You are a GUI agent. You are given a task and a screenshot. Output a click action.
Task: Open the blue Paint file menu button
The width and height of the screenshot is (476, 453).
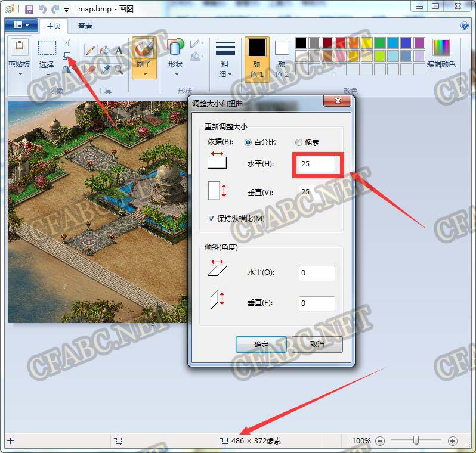pyautogui.click(x=21, y=25)
